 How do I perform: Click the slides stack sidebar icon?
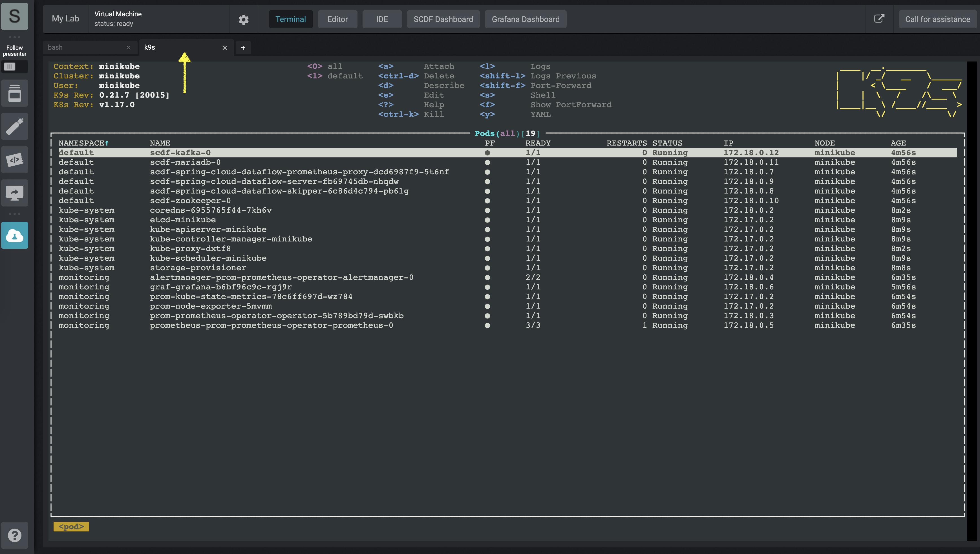click(14, 93)
